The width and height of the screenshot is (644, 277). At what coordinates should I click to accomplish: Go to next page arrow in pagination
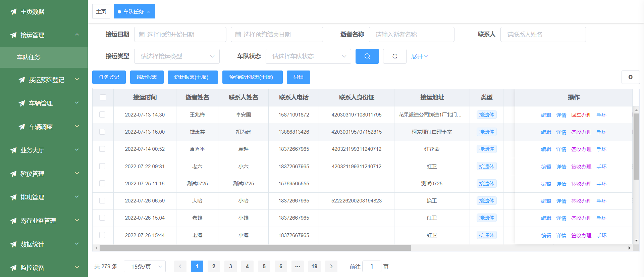point(331,266)
